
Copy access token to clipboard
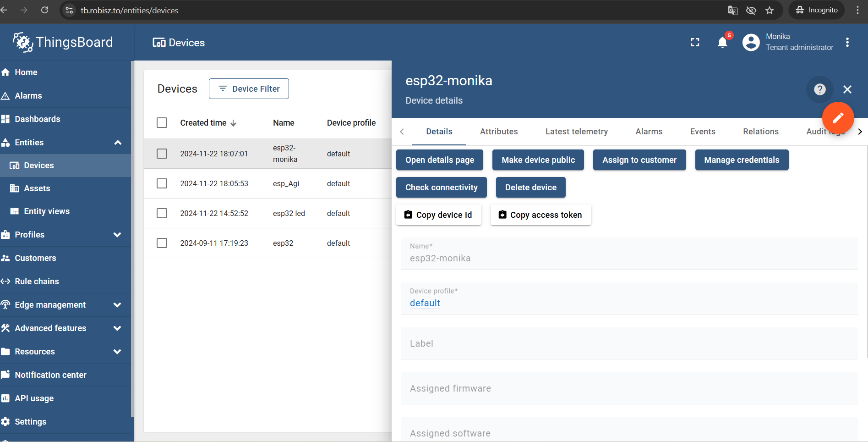[x=541, y=215]
